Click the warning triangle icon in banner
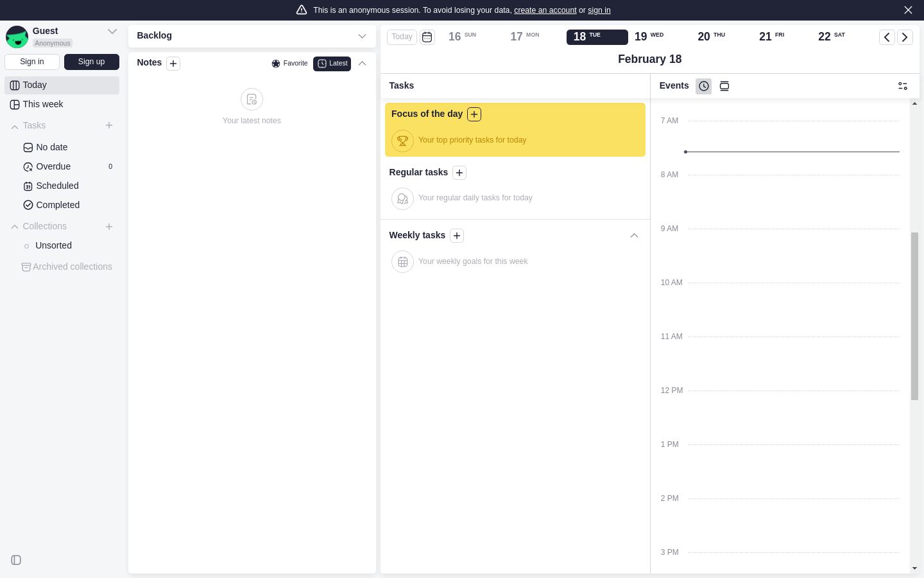Image resolution: width=924 pixels, height=578 pixels. coord(302,10)
